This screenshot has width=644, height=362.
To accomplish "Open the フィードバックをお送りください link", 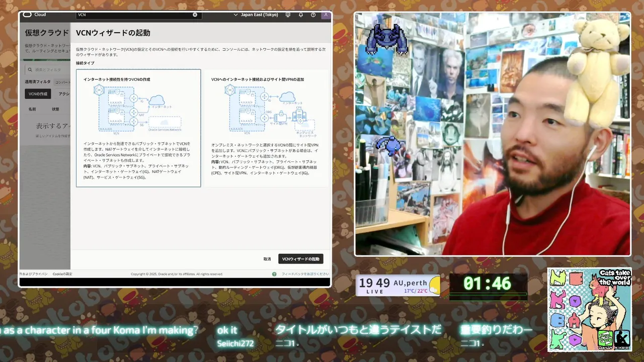I will point(305,274).
